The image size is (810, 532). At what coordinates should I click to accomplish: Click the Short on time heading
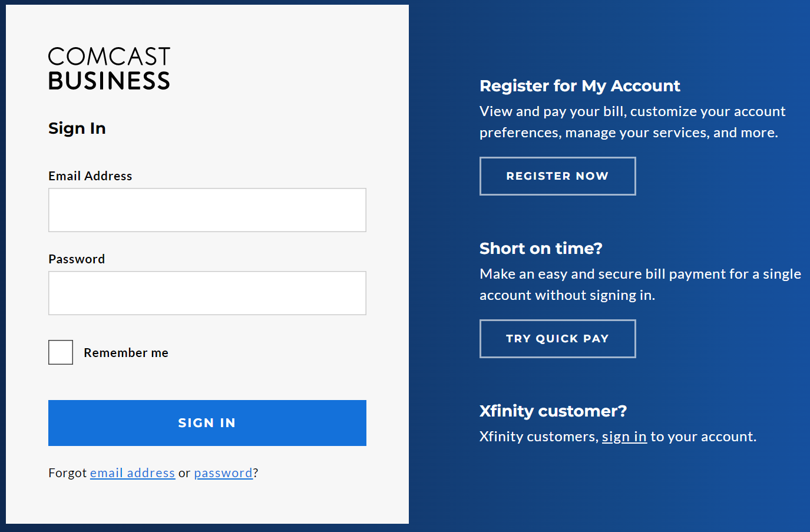pos(541,249)
